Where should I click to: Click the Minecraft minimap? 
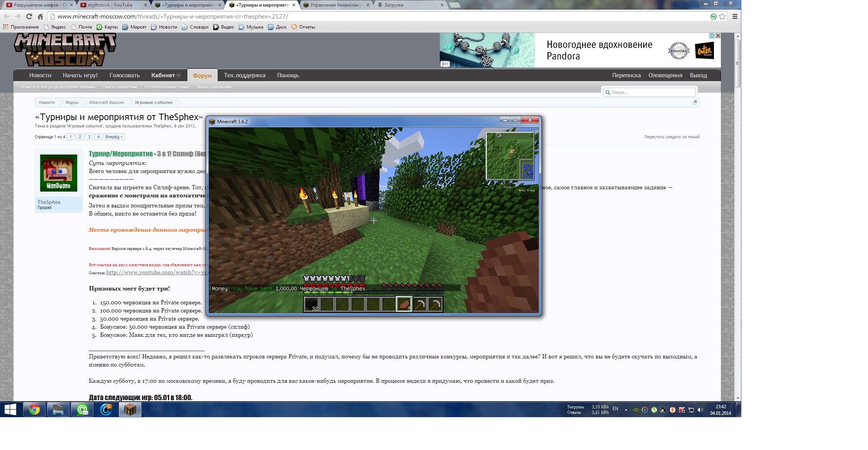click(x=510, y=156)
